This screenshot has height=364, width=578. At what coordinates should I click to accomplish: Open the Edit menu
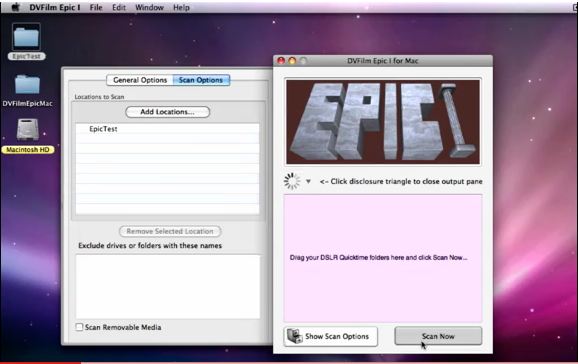pyautogui.click(x=119, y=7)
